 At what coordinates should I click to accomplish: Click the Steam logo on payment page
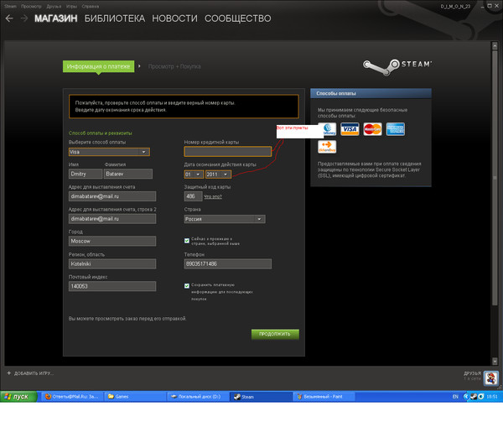pyautogui.click(x=397, y=66)
